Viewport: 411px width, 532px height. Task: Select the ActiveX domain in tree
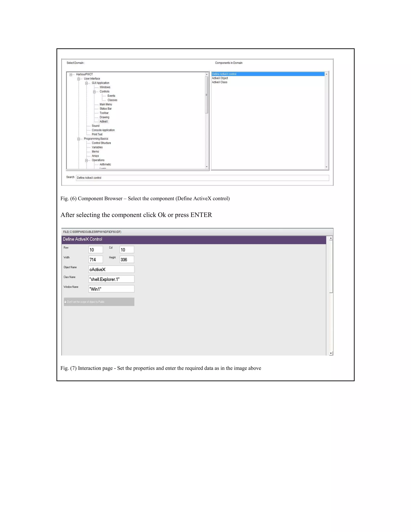(x=104, y=121)
